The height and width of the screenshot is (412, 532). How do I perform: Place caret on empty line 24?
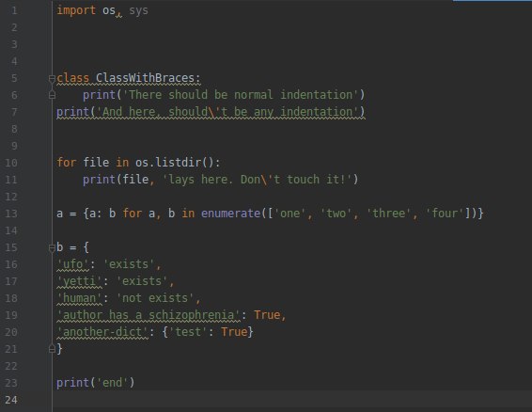click(x=291, y=400)
